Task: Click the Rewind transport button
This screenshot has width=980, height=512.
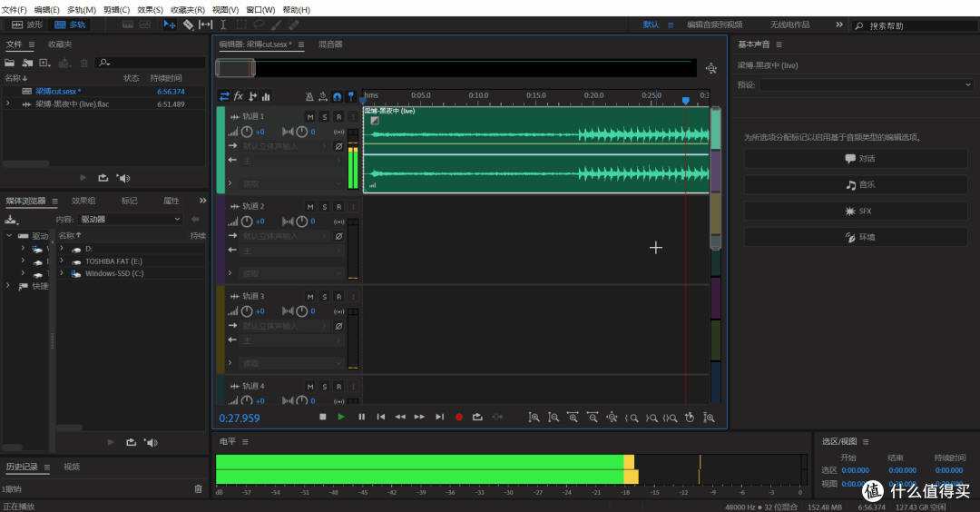Action: tap(400, 417)
